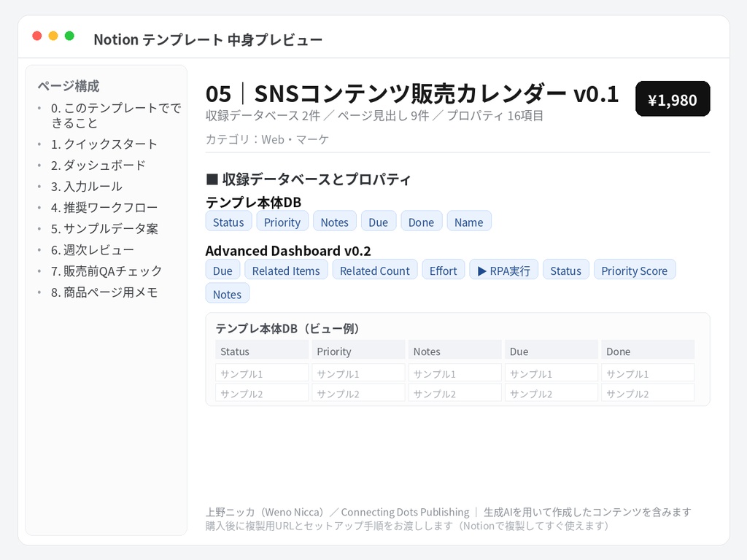Screen dimensions: 747x560
Task: Select 5. サンプルデータ案 sidebar entry
Action: point(104,228)
